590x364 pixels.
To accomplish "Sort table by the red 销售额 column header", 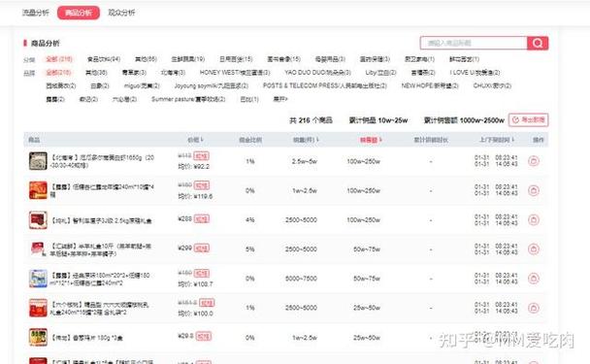I will 371,140.
